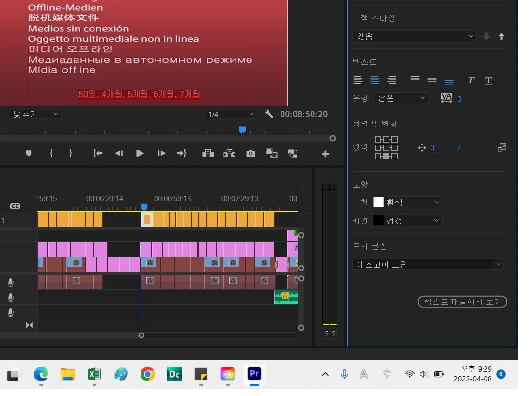The height and width of the screenshot is (396, 532).
Task: Click the Go to In point button
Action: pos(98,153)
